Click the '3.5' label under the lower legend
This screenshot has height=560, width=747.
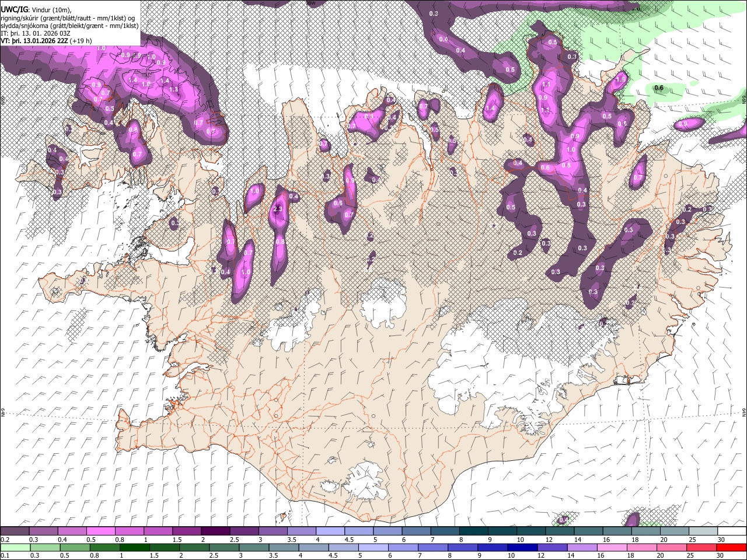click(272, 555)
